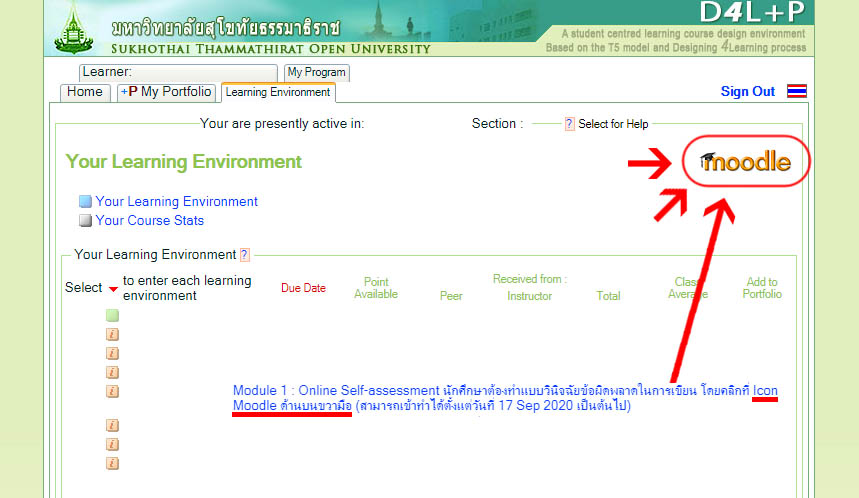Image resolution: width=859 pixels, height=498 pixels.
Task: Click the D4L+P title text
Action: pyautogui.click(x=752, y=12)
